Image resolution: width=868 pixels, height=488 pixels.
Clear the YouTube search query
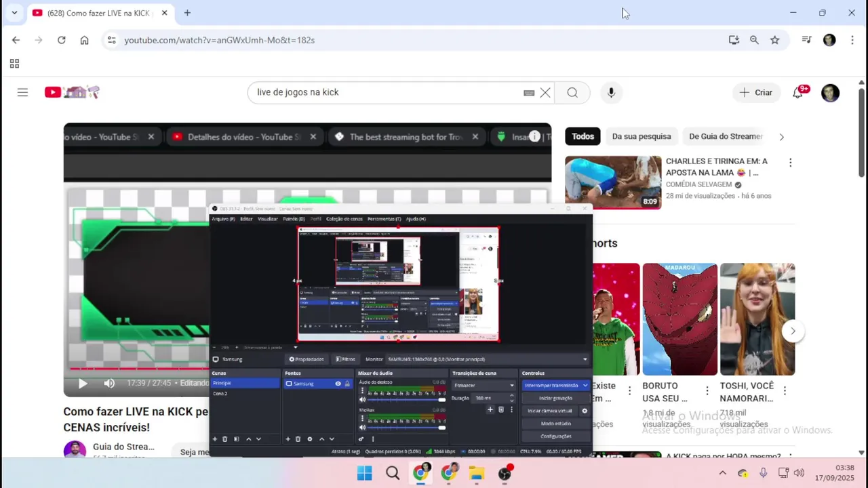click(x=545, y=93)
